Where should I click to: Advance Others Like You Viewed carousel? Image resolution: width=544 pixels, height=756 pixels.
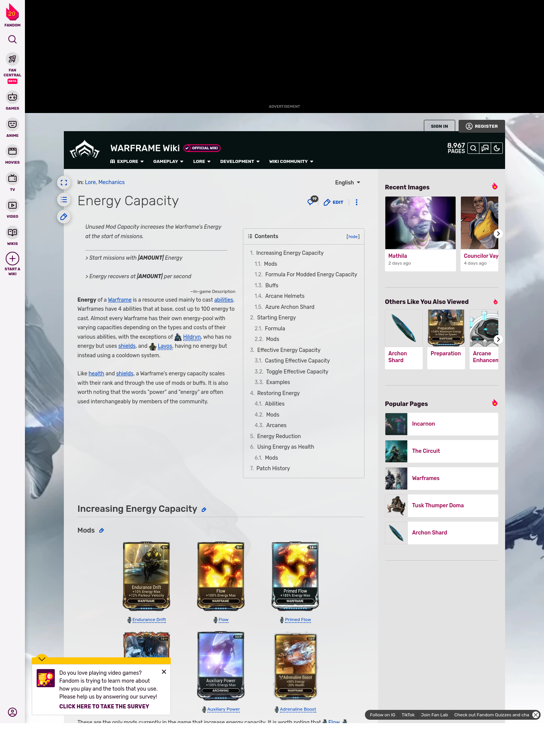[x=498, y=339]
